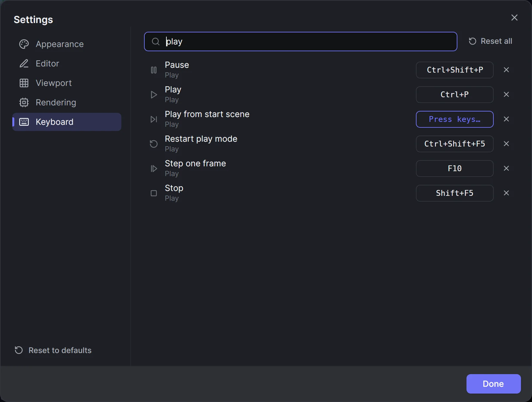Clear the Play from start scene shortcut
Viewport: 532px width, 402px height.
coord(506,119)
